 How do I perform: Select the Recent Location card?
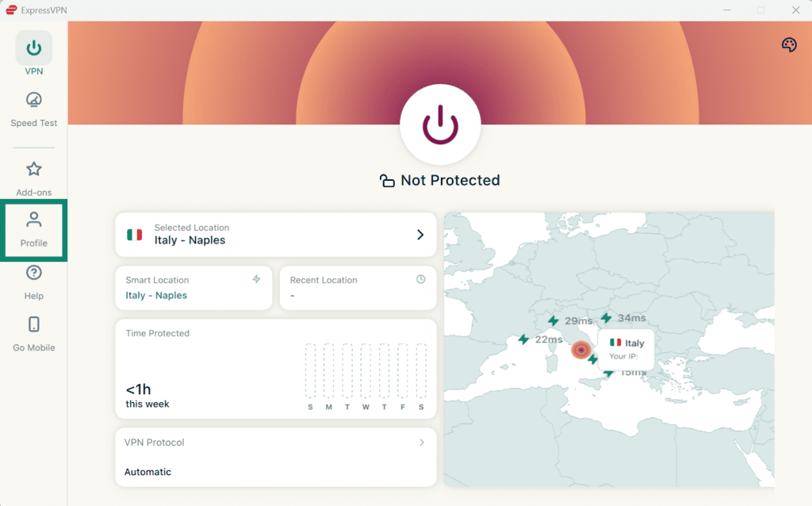click(x=358, y=288)
